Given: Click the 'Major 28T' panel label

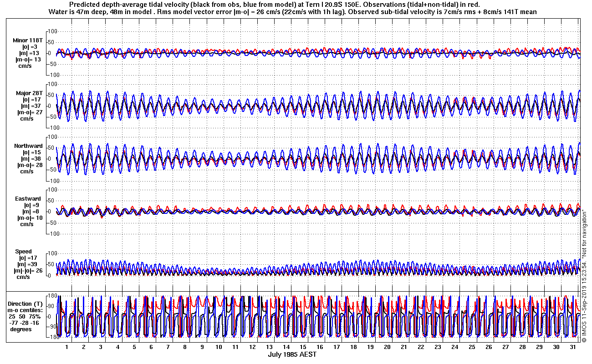Looking at the screenshot, I should tap(29, 93).
